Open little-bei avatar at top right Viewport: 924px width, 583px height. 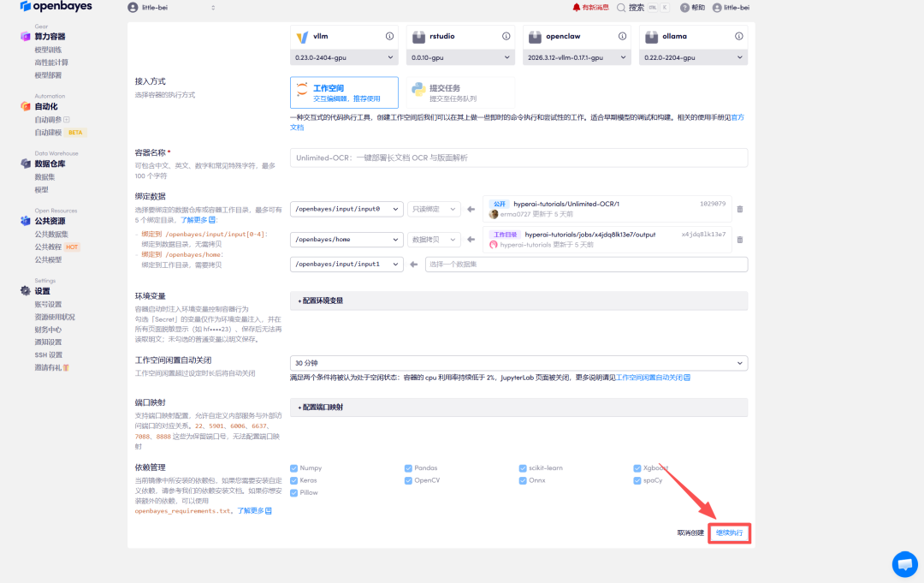point(717,8)
